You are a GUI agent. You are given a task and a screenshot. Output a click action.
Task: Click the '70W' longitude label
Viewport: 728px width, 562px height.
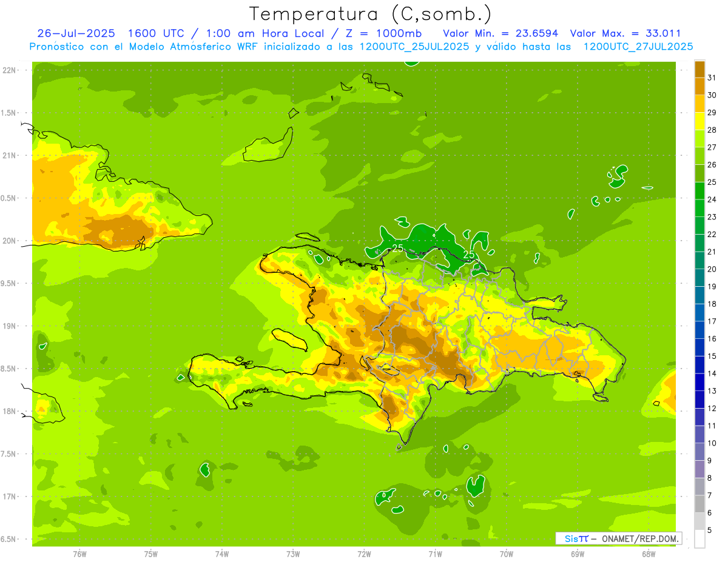pyautogui.click(x=507, y=554)
